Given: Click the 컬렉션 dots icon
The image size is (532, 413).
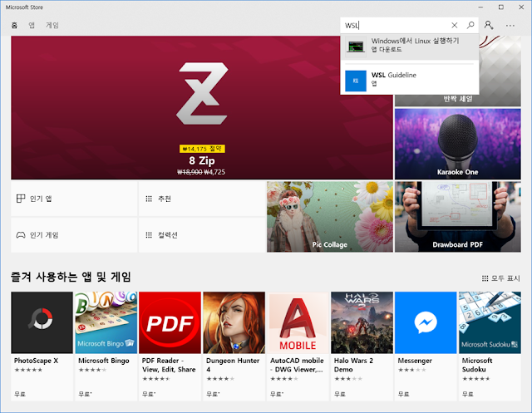Looking at the screenshot, I should coord(149,235).
